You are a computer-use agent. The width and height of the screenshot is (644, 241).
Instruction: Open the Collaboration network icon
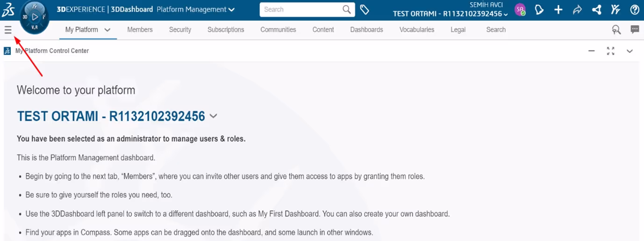coord(596,9)
